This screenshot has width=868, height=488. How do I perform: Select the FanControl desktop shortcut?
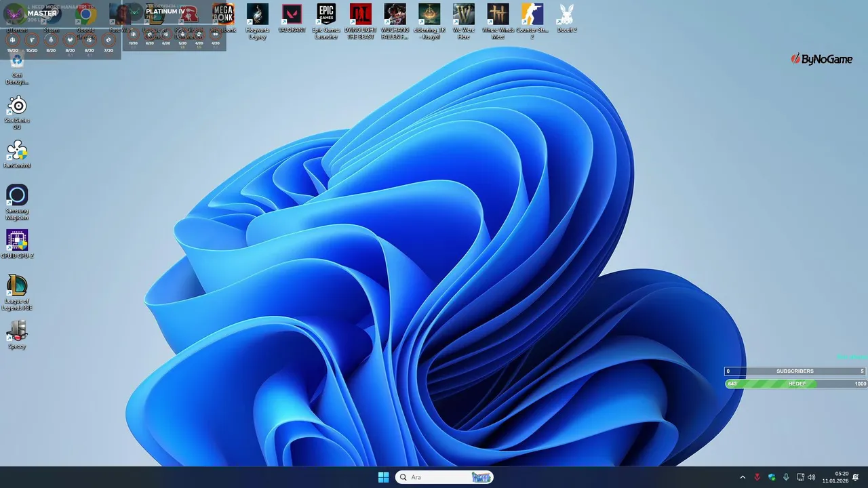[17, 155]
